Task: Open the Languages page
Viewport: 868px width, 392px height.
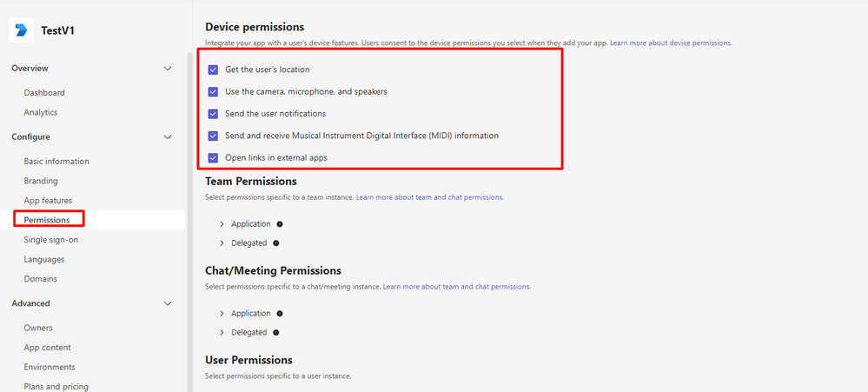Action: [x=44, y=259]
